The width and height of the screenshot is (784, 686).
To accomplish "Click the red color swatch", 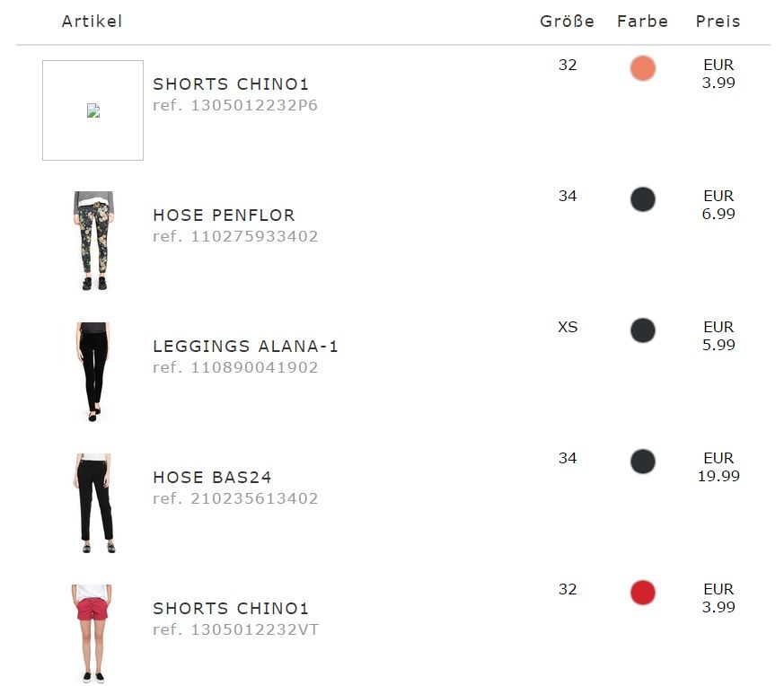I will (643, 593).
